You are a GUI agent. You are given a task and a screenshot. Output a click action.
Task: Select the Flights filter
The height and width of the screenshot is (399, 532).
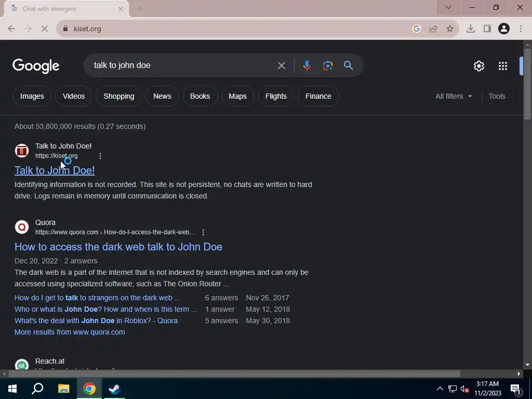click(276, 96)
